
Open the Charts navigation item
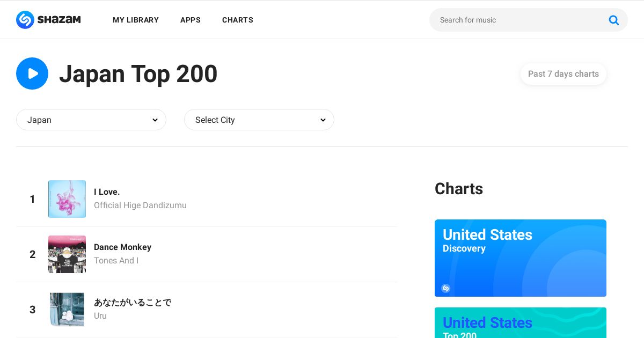[238, 20]
